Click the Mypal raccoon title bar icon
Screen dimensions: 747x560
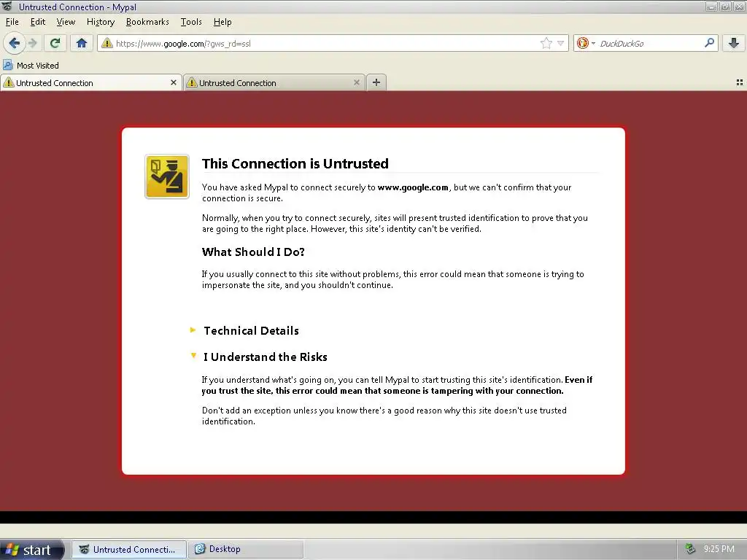click(7, 7)
